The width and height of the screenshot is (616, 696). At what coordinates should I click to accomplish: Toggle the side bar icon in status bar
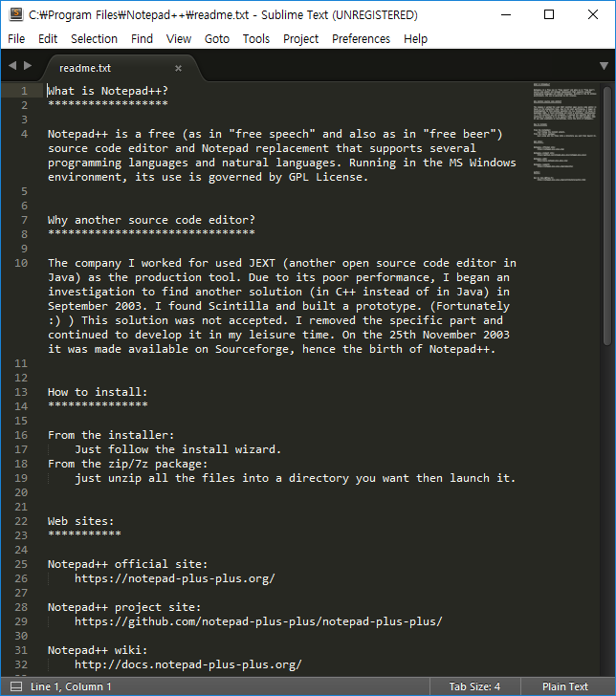(16, 686)
